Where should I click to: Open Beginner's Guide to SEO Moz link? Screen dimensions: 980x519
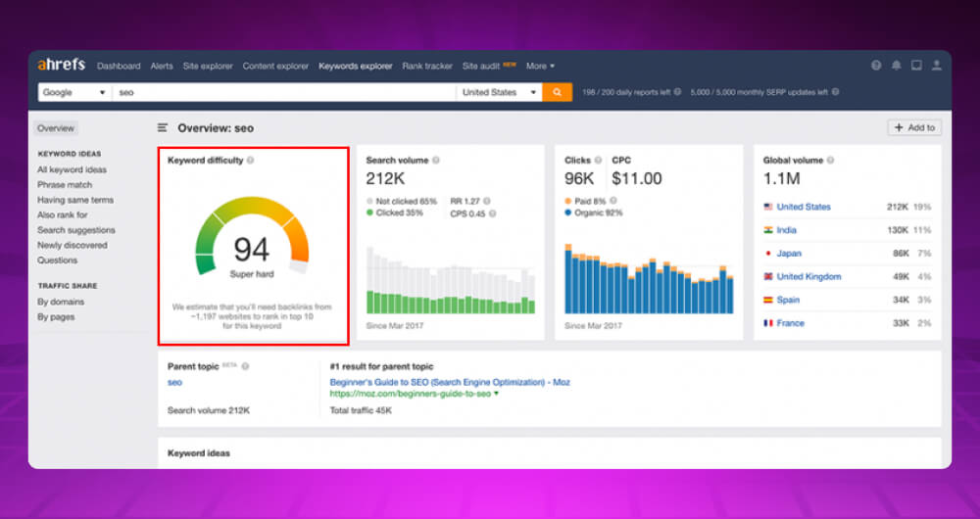coord(450,382)
